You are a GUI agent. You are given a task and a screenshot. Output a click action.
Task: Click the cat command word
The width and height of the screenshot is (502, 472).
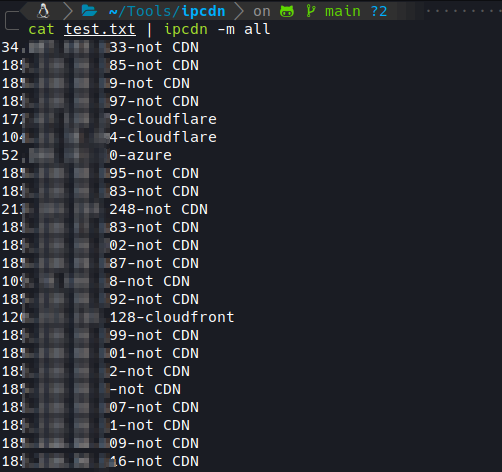pyautogui.click(x=41, y=29)
